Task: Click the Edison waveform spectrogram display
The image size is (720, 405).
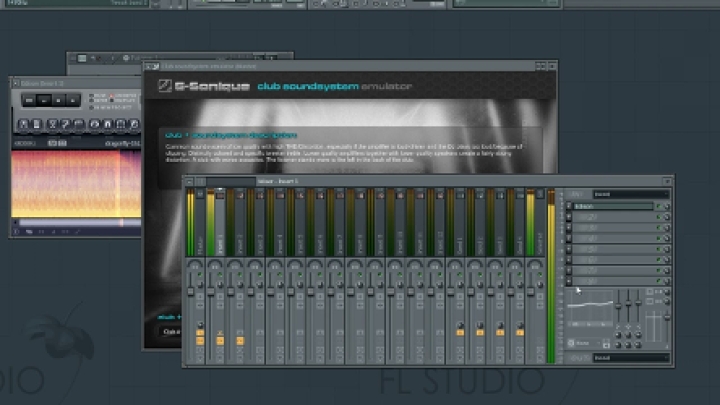Action: [x=76, y=184]
